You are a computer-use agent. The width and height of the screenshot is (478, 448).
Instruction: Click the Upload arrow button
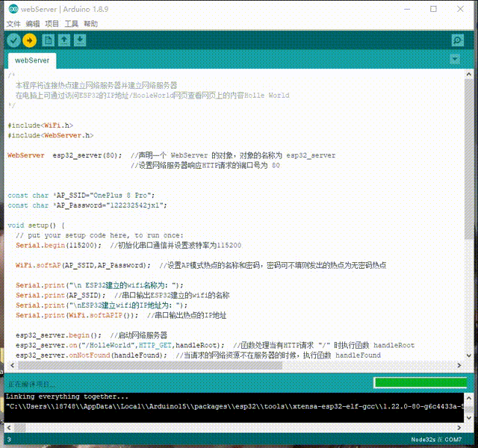click(30, 40)
